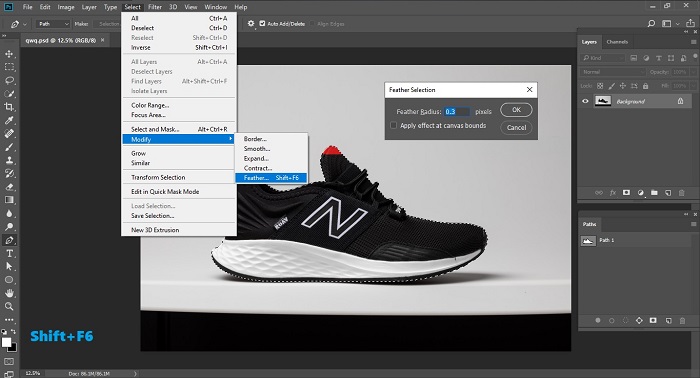Select the Blur tool
The height and width of the screenshot is (378, 700).
pos(9,213)
